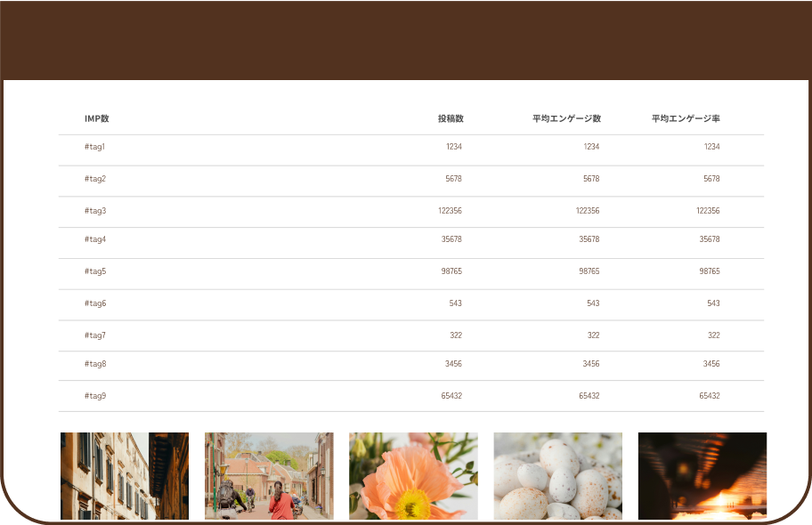
Task: Open the street cyclists photo
Action: pos(269,476)
